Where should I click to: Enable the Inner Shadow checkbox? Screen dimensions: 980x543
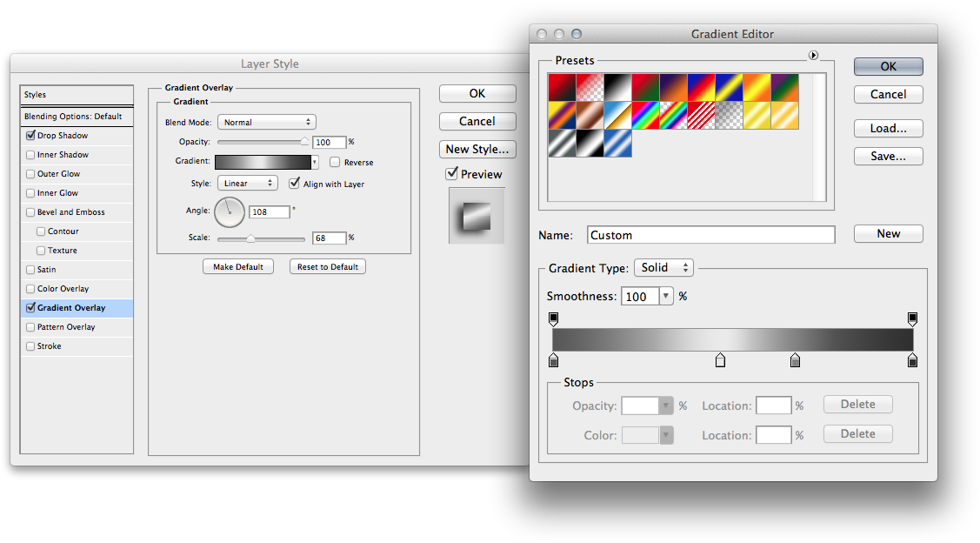[x=30, y=155]
